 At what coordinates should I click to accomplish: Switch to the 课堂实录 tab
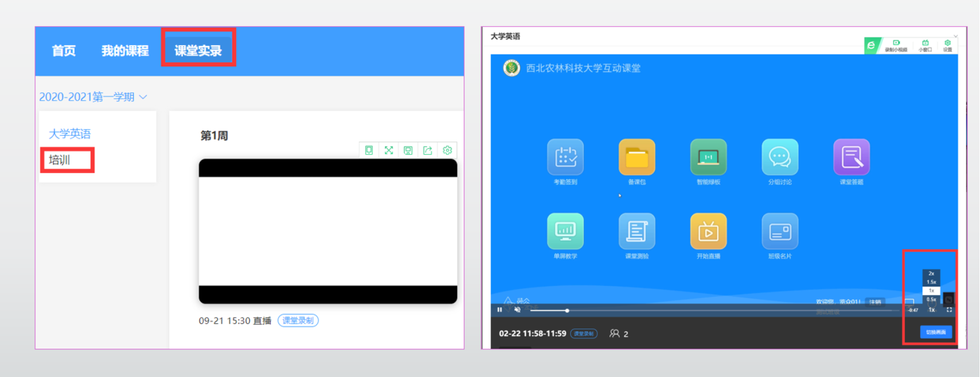tap(198, 51)
